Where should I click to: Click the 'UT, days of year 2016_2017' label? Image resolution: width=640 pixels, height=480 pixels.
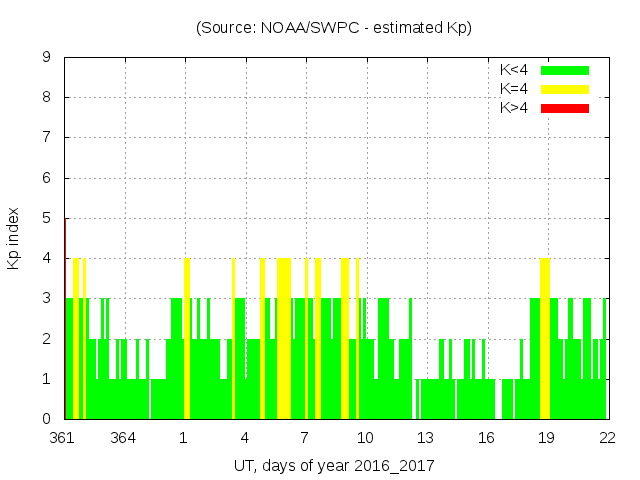(x=334, y=466)
